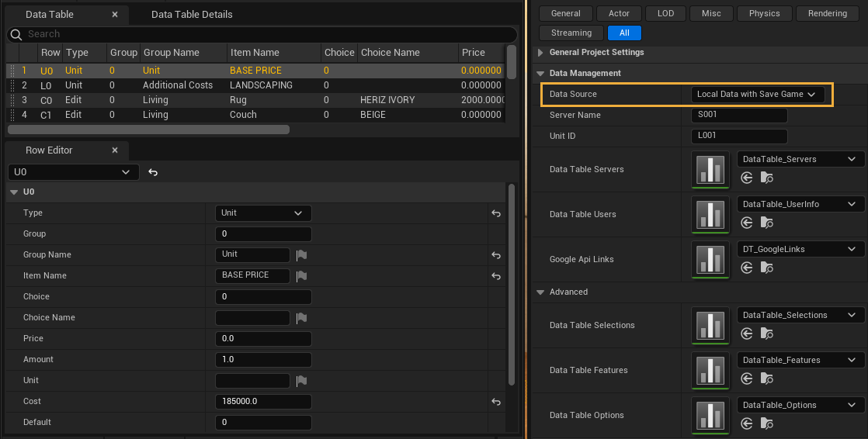Filter details by Actor category

coord(619,13)
